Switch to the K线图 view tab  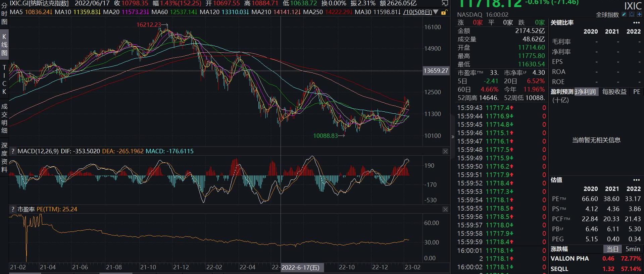[x=4, y=45]
